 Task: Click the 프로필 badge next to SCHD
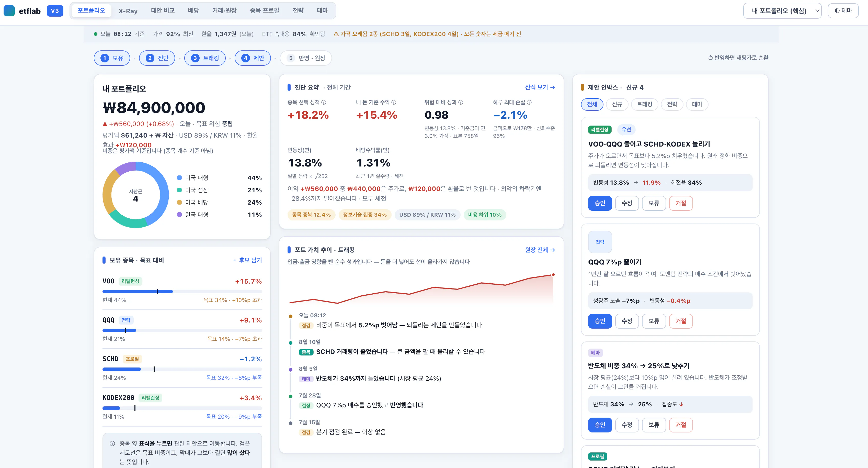(x=132, y=359)
